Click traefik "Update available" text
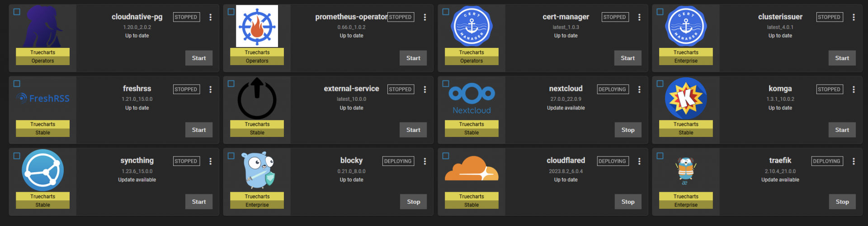 pos(780,180)
